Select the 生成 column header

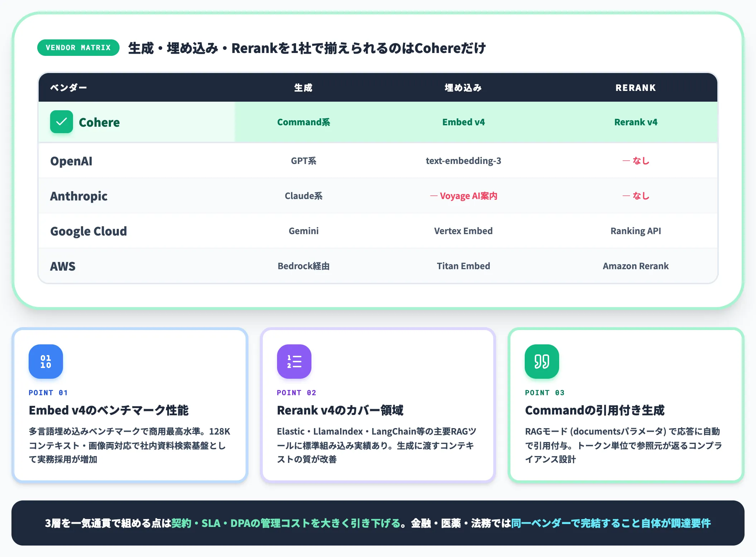304,88
